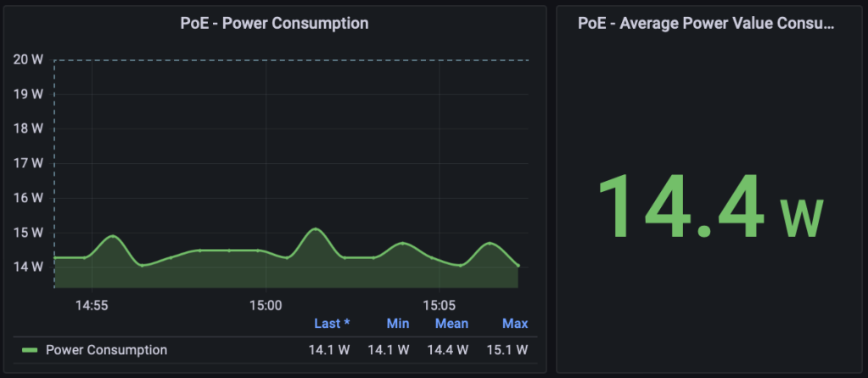Click the highest graph peak just after 15:00
The height and width of the screenshot is (378, 868).
(315, 229)
